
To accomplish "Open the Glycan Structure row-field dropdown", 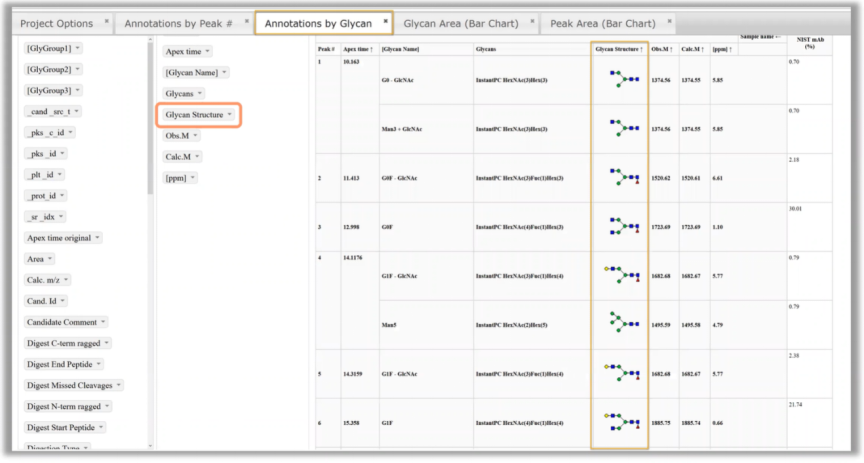I will click(x=230, y=115).
